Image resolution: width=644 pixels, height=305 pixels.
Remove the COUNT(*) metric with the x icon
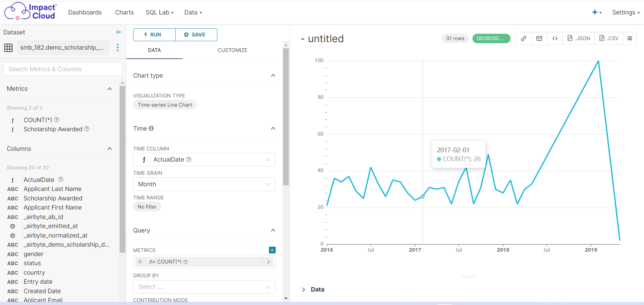click(140, 262)
